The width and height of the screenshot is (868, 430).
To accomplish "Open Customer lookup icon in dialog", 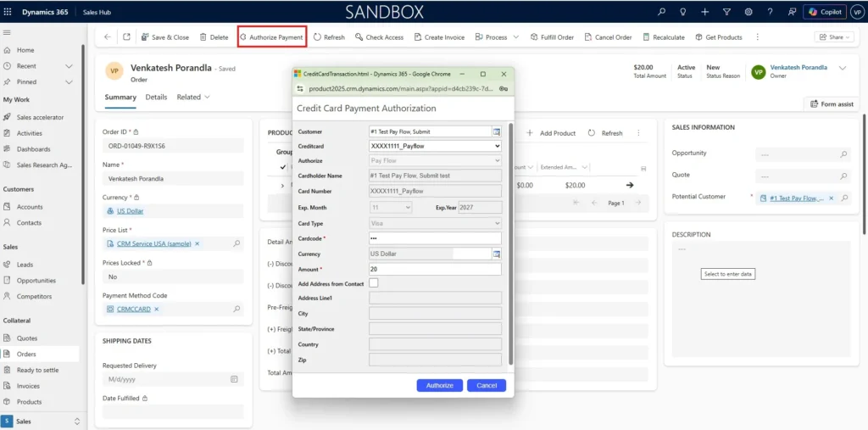I will pyautogui.click(x=497, y=131).
